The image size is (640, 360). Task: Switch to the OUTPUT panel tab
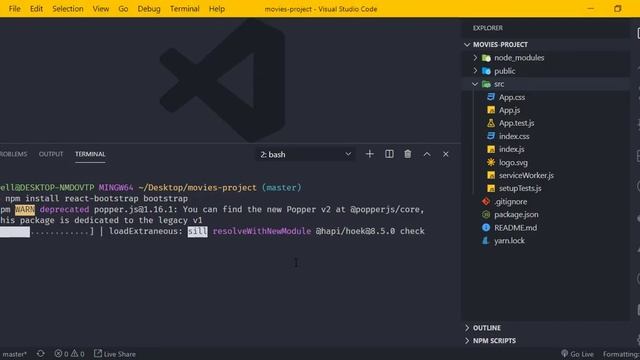[51, 154]
